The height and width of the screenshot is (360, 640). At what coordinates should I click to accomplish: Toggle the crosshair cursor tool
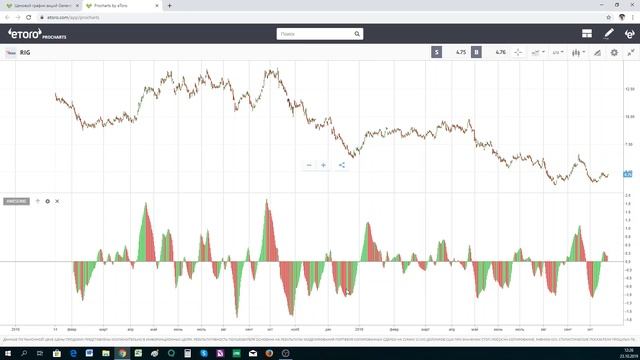pyautogui.click(x=518, y=52)
